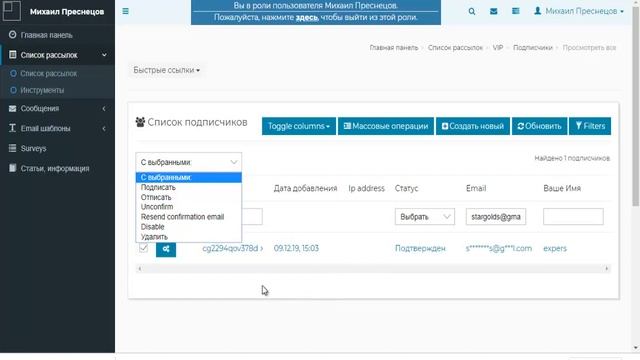Screen dimensions: 640x360
Task: Choose Подписать from the bulk action list
Action: tap(189, 187)
